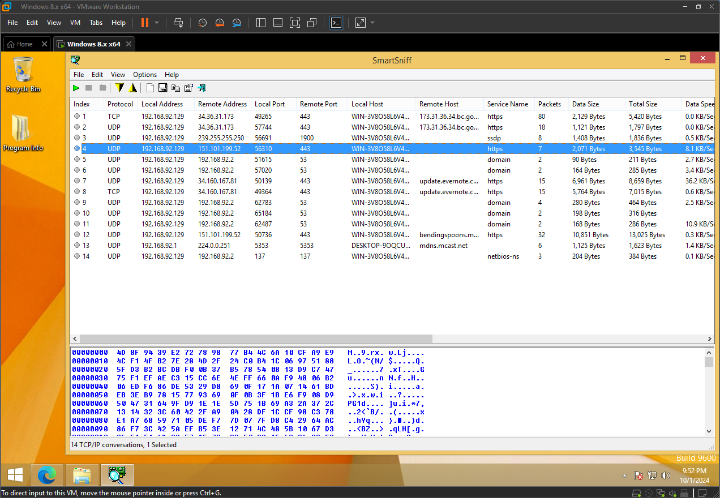Open the Program Info folder on desktop
This screenshot has width=720, height=498.
point(23,133)
